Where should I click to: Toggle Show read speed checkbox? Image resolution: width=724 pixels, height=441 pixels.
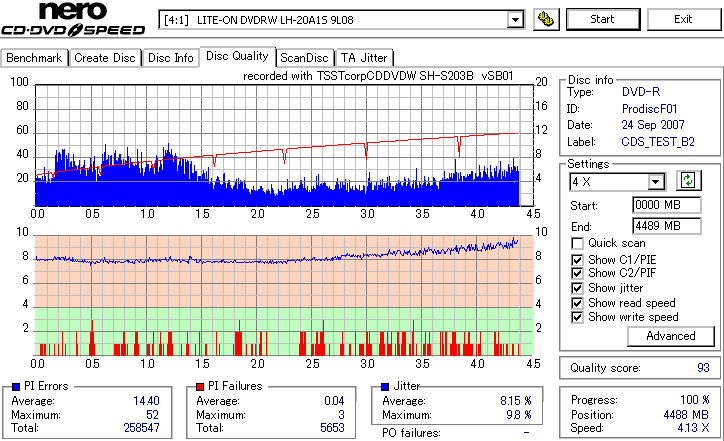(577, 303)
